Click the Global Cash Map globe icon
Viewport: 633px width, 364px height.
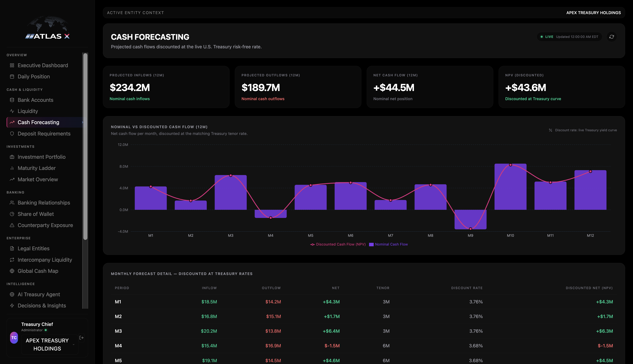12,271
